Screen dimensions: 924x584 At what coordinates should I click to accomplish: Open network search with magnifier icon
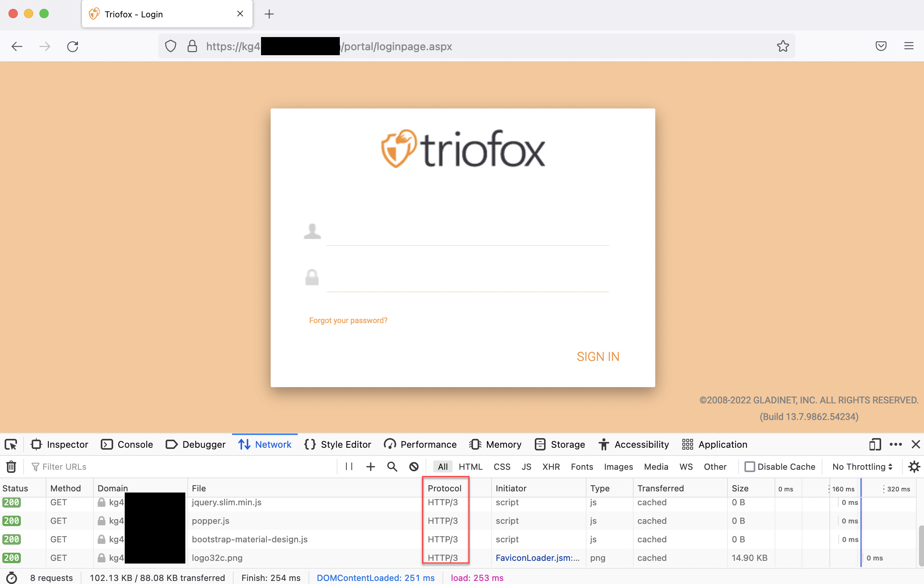click(x=392, y=467)
